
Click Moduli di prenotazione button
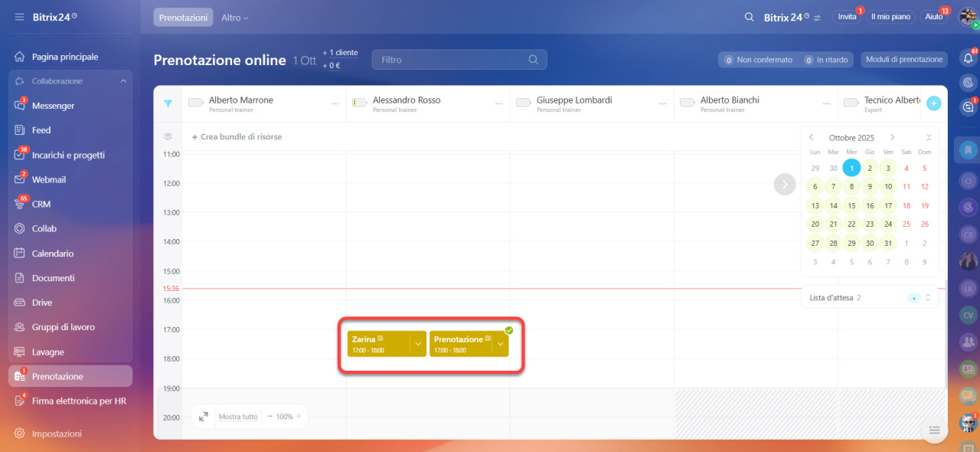903,60
